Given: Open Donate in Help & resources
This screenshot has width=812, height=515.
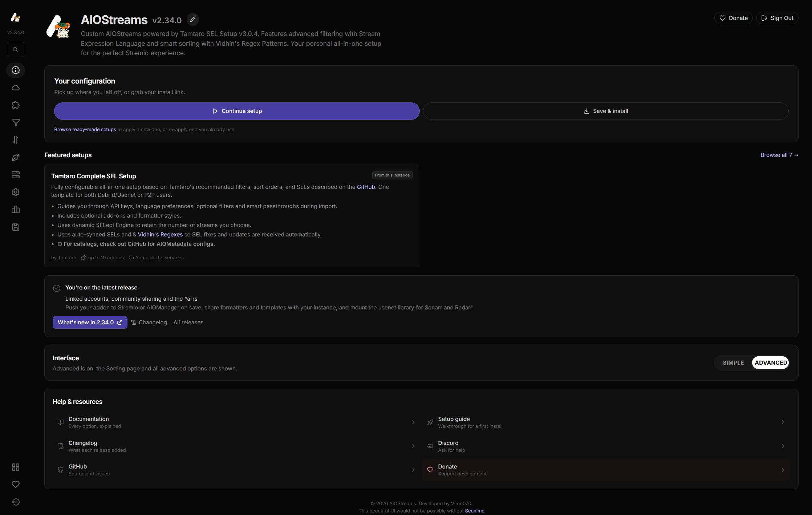Looking at the screenshot, I should click(x=606, y=470).
